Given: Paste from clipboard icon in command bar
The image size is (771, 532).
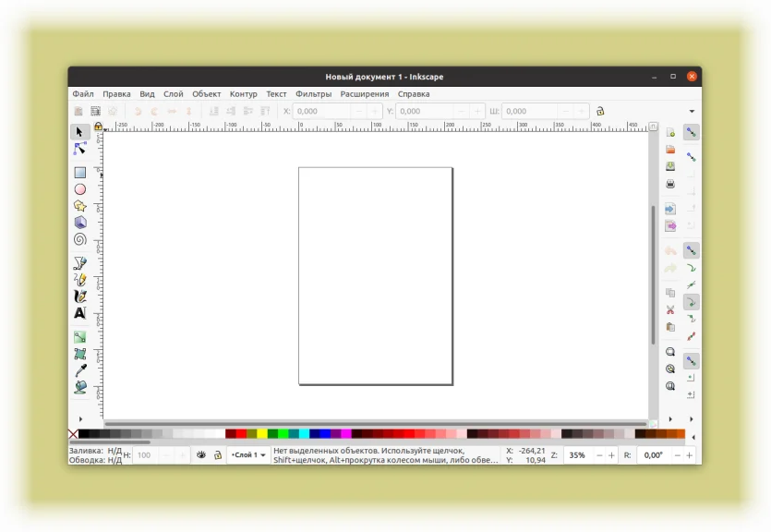Looking at the screenshot, I should click(670, 327).
